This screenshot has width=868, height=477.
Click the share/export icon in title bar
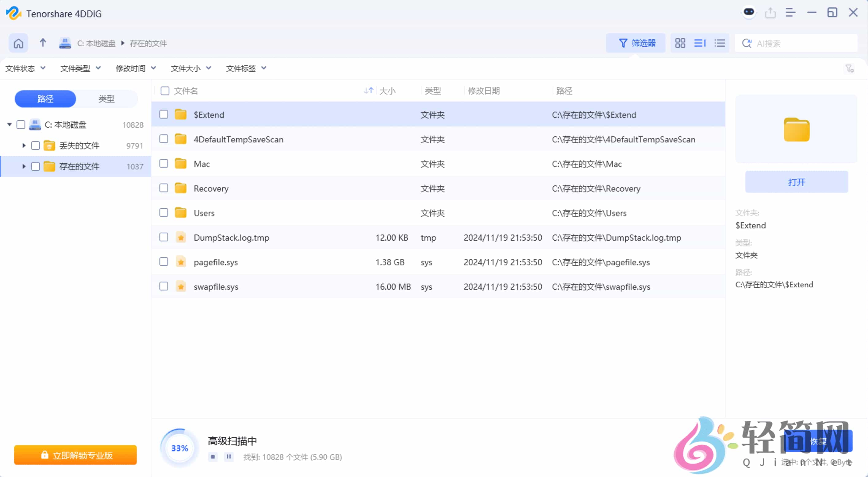click(771, 13)
